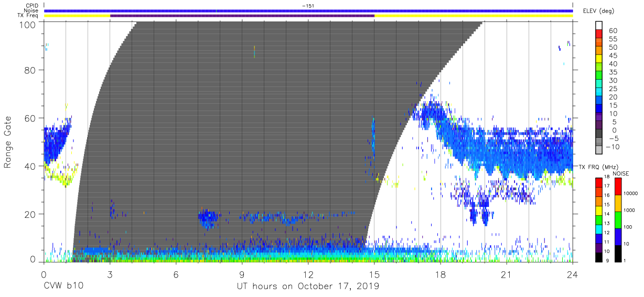This screenshot has width=644, height=297.
Task: Click the '40' tick on the Range Gate axis
Action: click(x=29, y=166)
